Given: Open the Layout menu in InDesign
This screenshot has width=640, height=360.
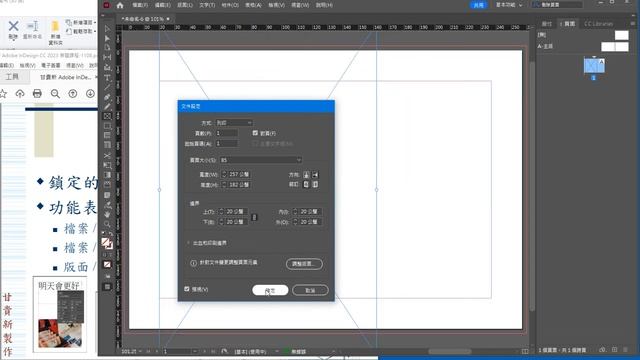Looking at the screenshot, I should (185, 5).
